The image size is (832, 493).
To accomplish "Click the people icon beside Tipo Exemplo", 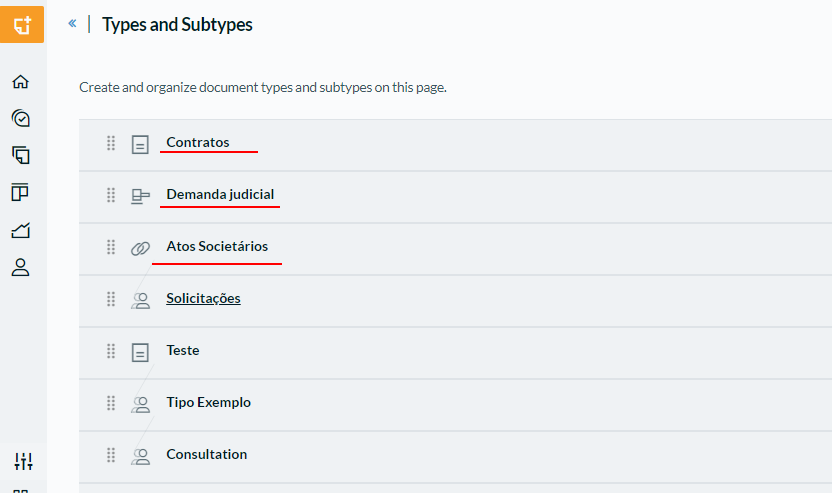I will [141, 404].
